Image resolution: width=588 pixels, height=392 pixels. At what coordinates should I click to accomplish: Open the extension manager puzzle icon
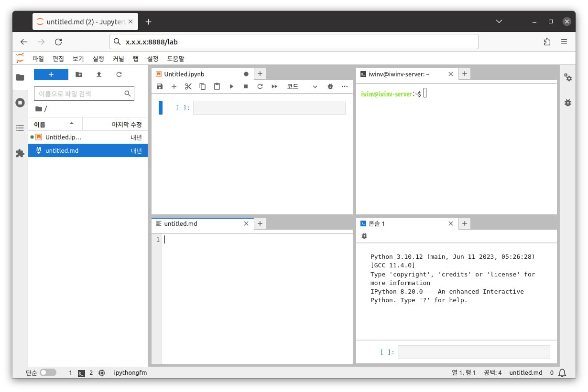20,153
